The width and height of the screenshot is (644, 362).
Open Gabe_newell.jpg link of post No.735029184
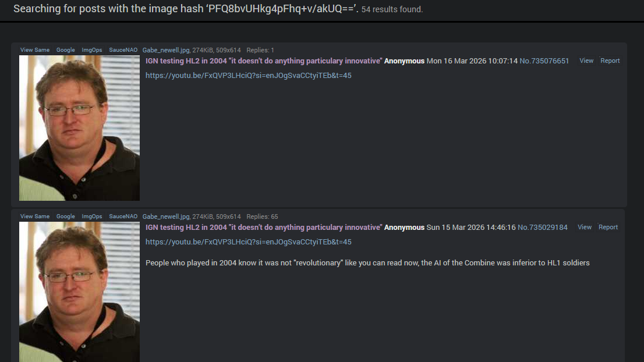pos(166,217)
